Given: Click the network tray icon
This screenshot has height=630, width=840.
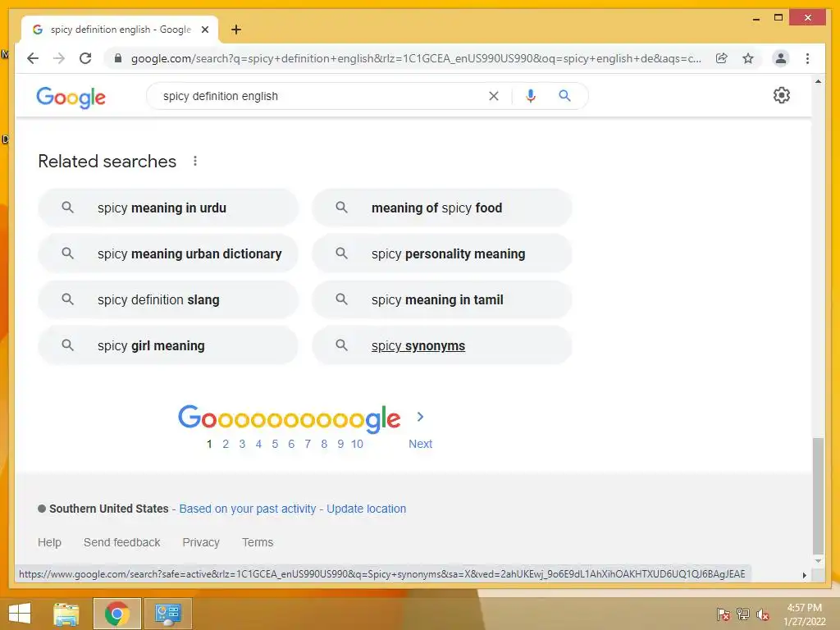Looking at the screenshot, I should (743, 614).
